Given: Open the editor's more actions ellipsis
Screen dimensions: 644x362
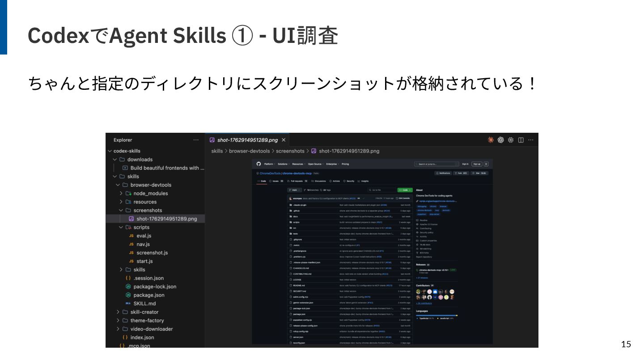Looking at the screenshot, I should click(x=531, y=140).
